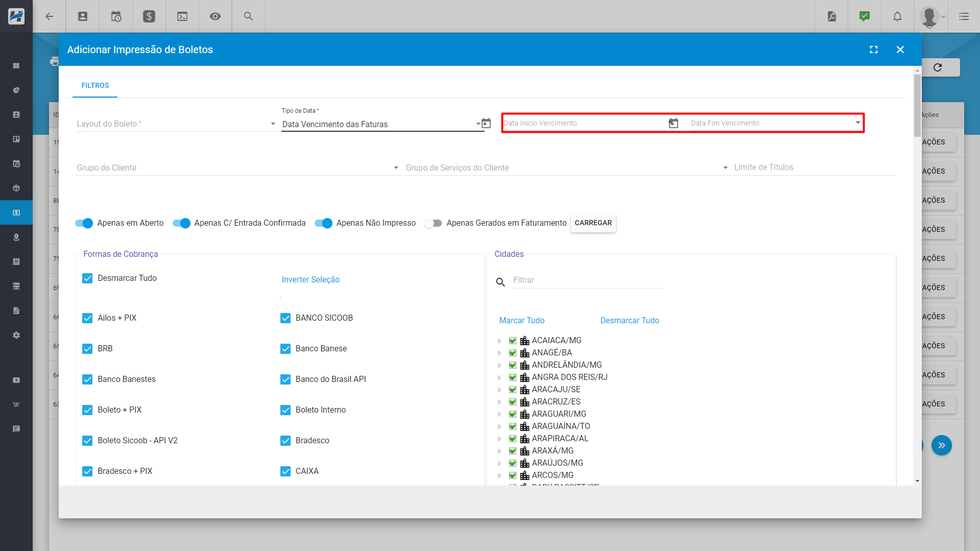The image size is (980, 551).
Task: Click the refresh button behind the dialog
Action: tap(938, 67)
